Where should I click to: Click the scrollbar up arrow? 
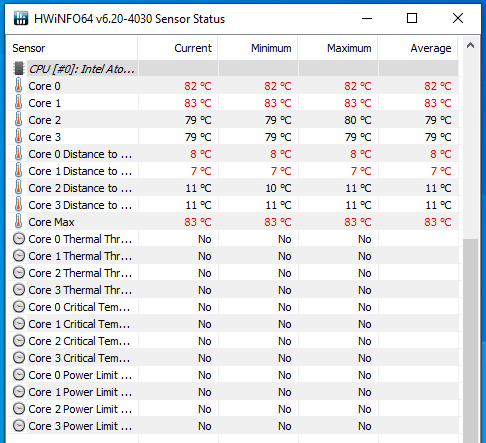click(470, 45)
